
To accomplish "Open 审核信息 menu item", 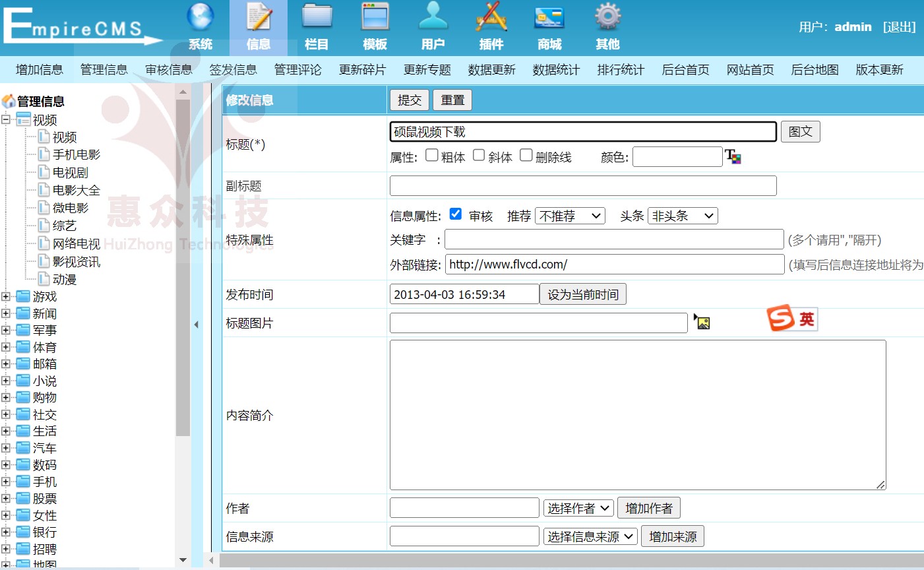I will coord(169,70).
